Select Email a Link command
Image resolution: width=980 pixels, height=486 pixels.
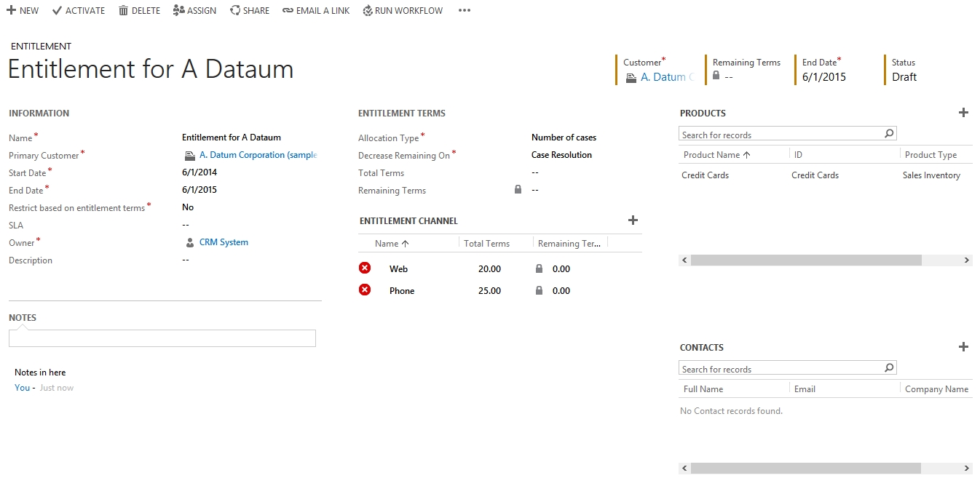pyautogui.click(x=316, y=11)
